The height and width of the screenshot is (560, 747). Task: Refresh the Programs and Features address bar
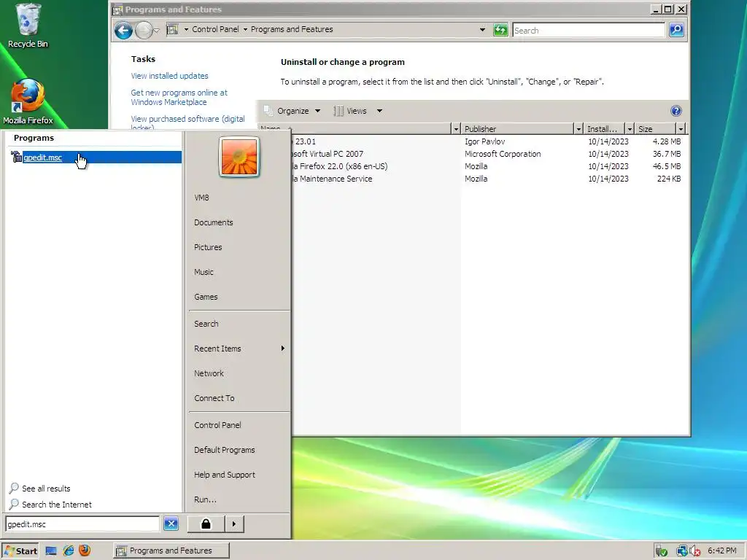coord(500,30)
